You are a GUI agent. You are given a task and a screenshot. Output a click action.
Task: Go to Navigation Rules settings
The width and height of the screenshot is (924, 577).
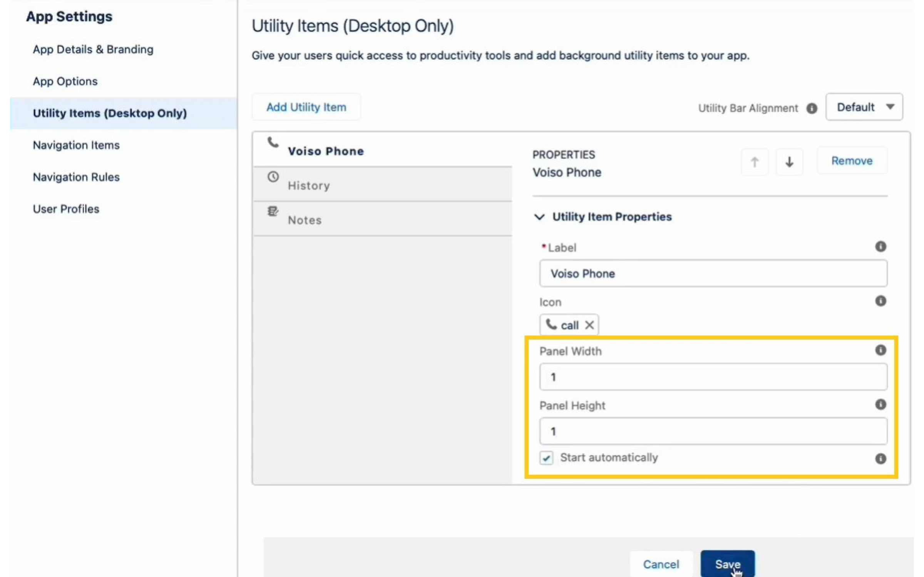(76, 177)
